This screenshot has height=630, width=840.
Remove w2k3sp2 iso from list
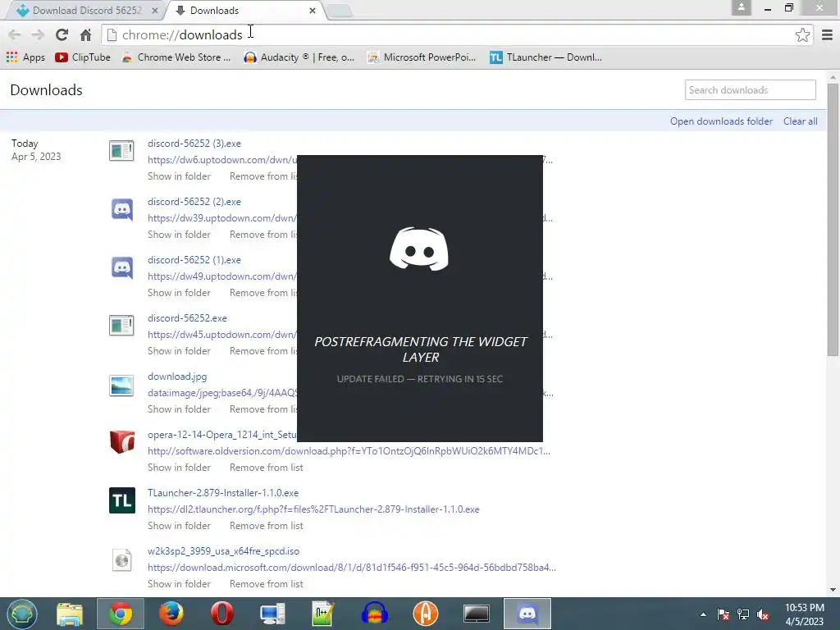click(267, 584)
